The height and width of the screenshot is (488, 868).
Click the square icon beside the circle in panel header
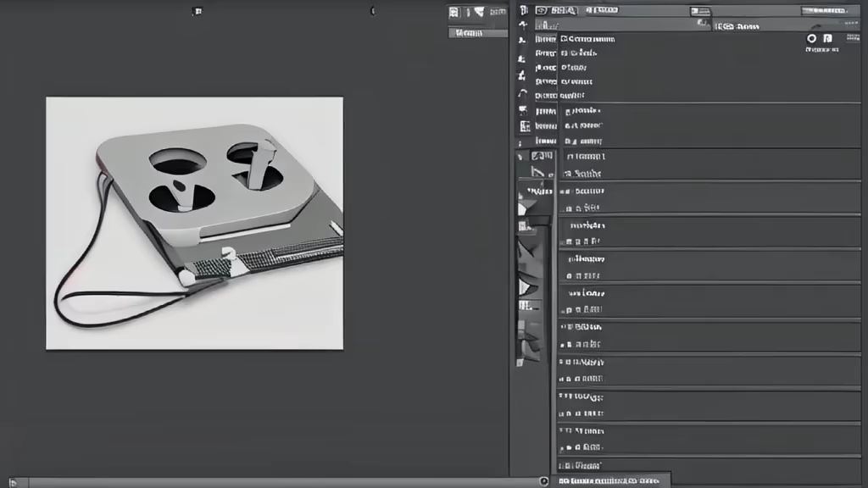click(x=828, y=38)
